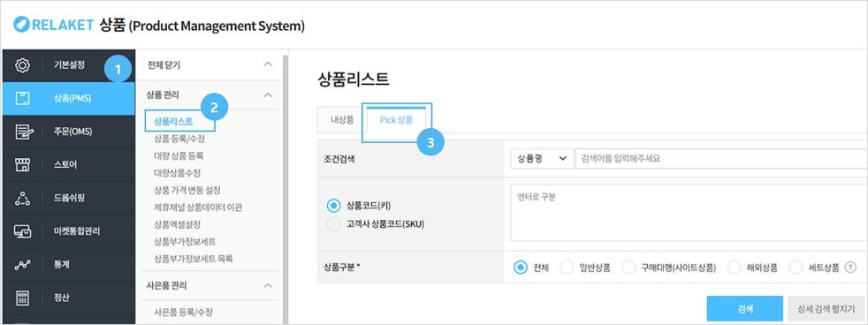868x325 pixels.
Task: Click the 스토어 shop icon
Action: coord(22,165)
